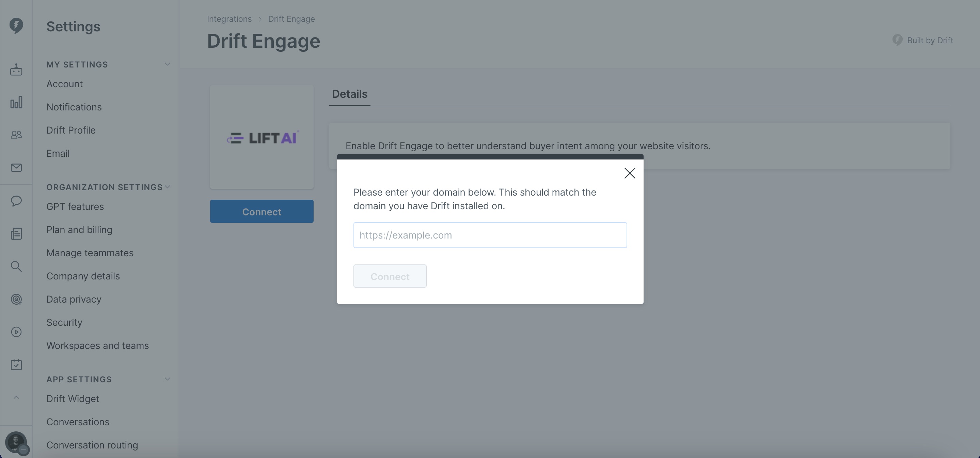Open the circled play video icon

pos(16,332)
